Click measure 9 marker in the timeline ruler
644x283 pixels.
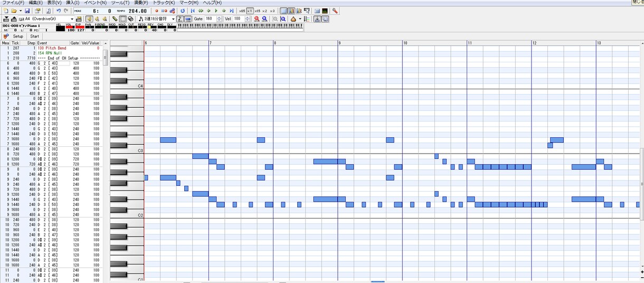[339, 43]
